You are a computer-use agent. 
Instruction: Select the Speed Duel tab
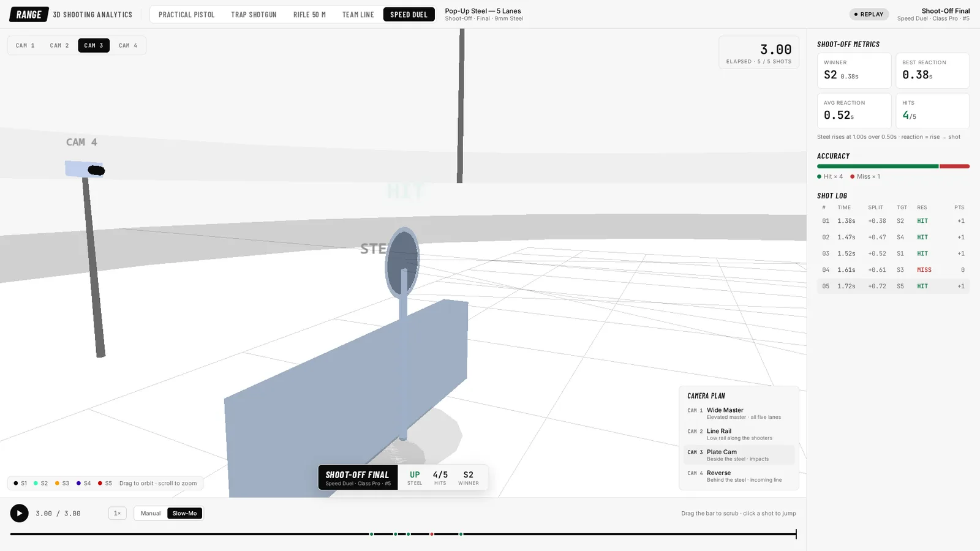tap(409, 14)
